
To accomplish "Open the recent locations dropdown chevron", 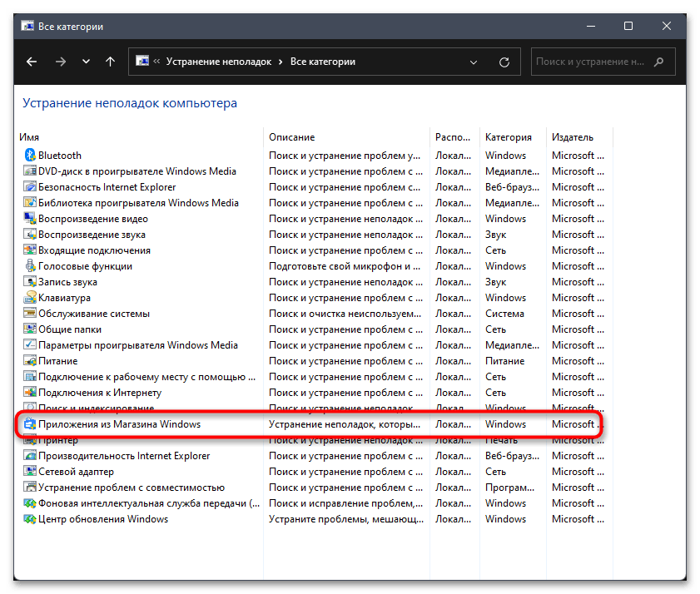I will (86, 62).
